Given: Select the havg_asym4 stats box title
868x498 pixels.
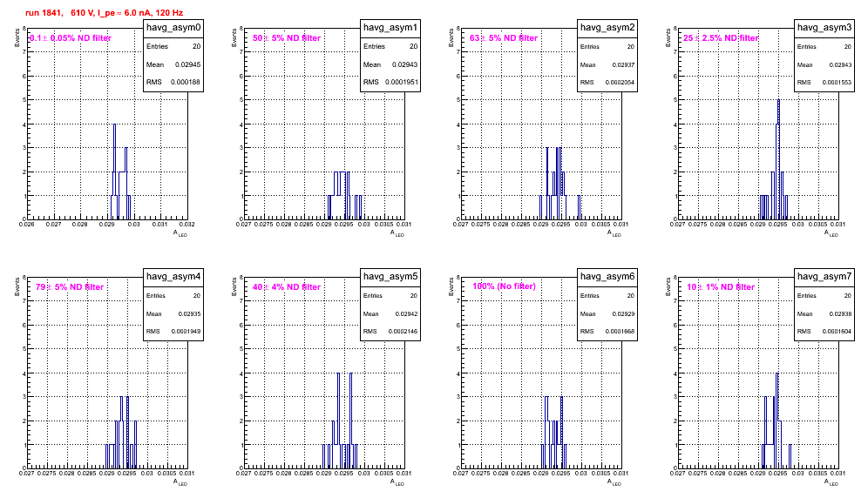Looking at the screenshot, I should point(173,277).
